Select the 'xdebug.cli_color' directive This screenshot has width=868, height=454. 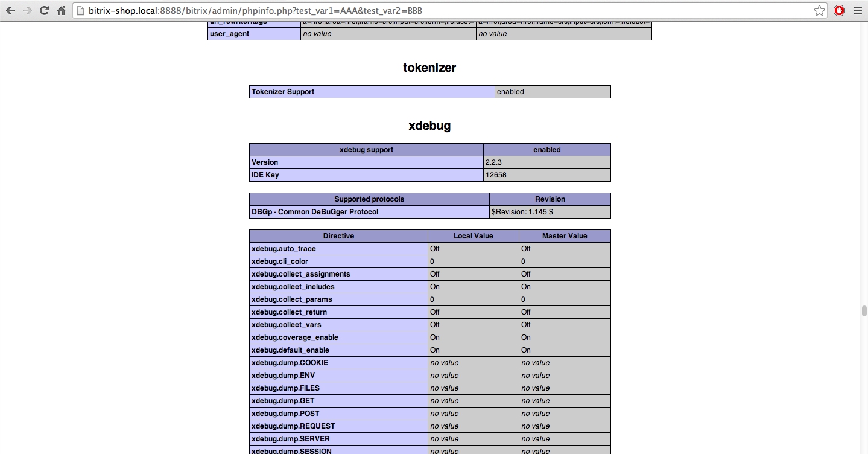pyautogui.click(x=338, y=261)
